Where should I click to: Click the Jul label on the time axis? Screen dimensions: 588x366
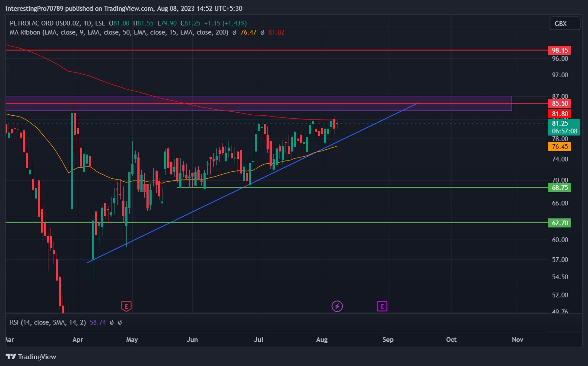(258, 340)
